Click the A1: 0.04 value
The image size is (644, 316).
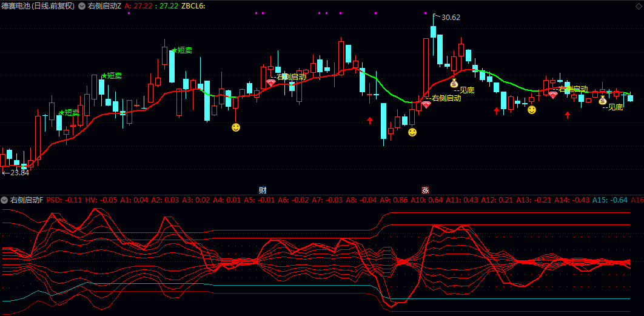(134, 201)
